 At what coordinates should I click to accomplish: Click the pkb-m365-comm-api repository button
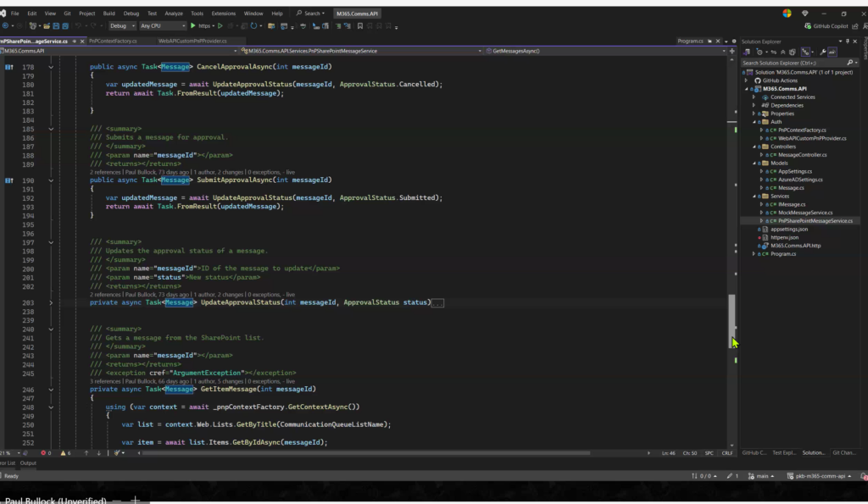click(820, 476)
